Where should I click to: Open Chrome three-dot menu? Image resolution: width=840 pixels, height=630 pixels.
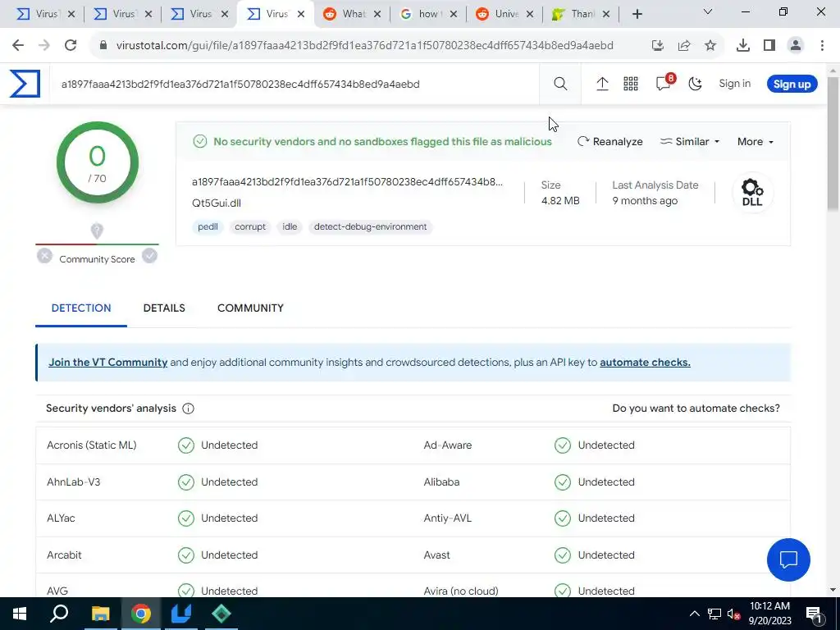click(x=822, y=46)
